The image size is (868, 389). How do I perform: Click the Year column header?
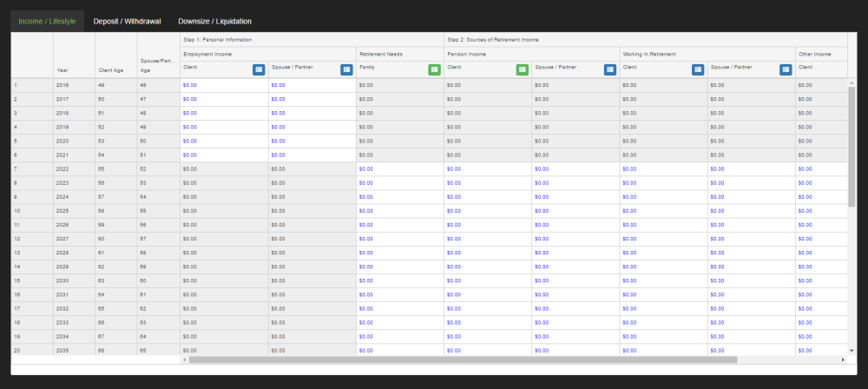[x=74, y=55]
